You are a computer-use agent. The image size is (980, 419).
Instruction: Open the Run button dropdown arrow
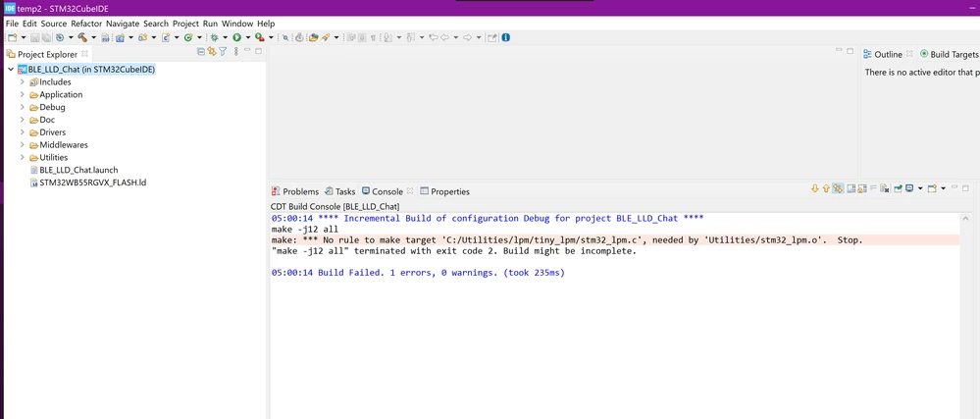tap(247, 37)
